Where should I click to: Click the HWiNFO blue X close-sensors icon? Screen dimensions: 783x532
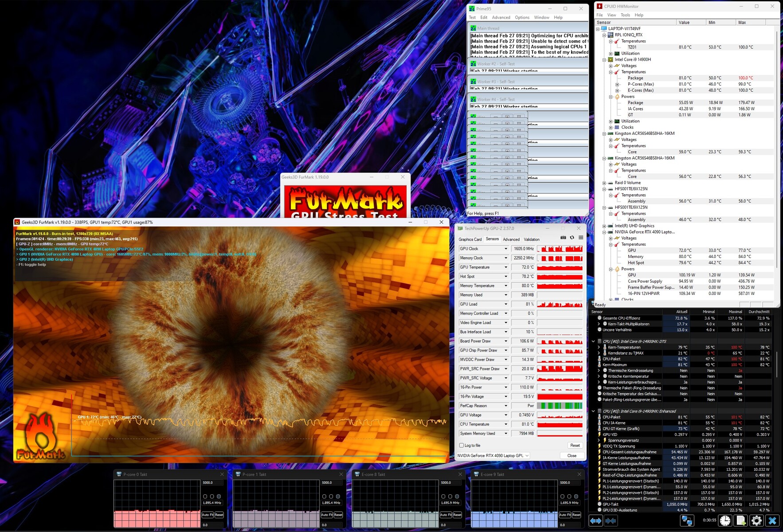point(772,521)
